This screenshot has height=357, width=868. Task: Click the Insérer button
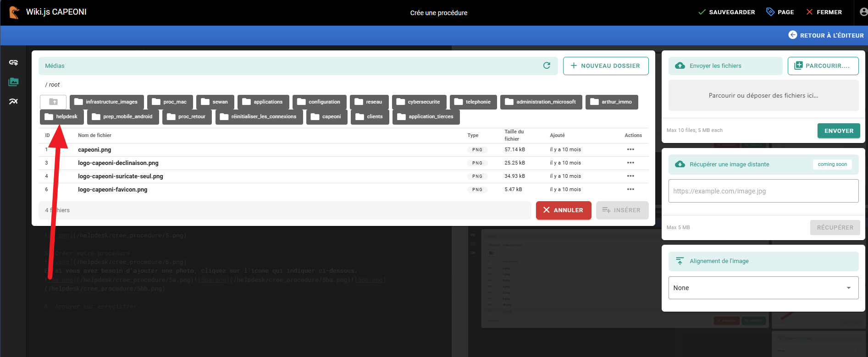pyautogui.click(x=622, y=210)
